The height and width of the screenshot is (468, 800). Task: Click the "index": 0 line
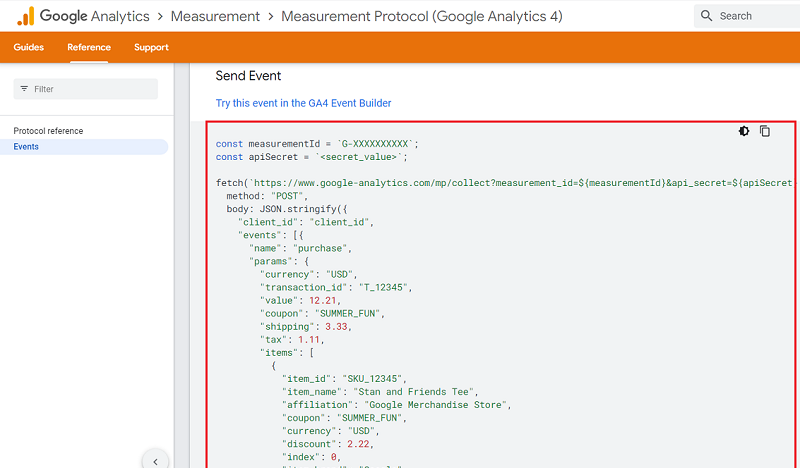coord(311,457)
